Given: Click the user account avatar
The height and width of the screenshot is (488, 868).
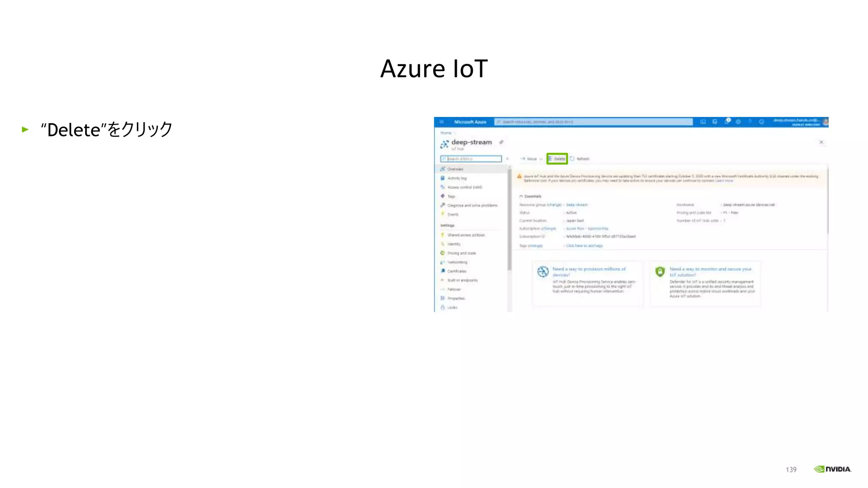Looking at the screenshot, I should point(825,122).
